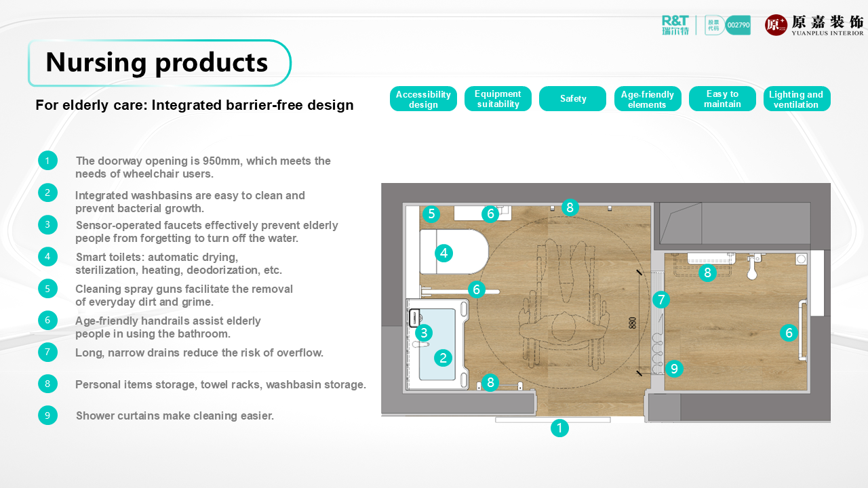Click the long, narrow drains description text
The image size is (868, 488).
click(x=199, y=352)
